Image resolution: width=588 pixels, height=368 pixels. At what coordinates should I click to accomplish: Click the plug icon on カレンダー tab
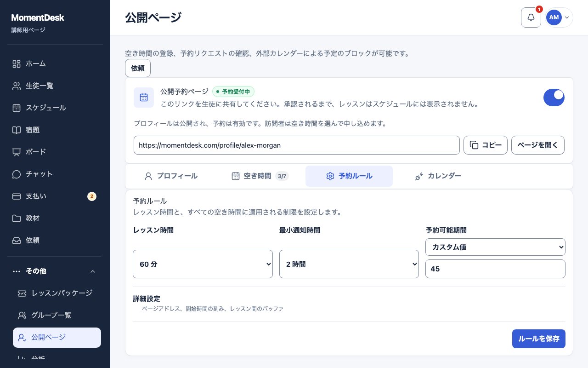(x=419, y=176)
